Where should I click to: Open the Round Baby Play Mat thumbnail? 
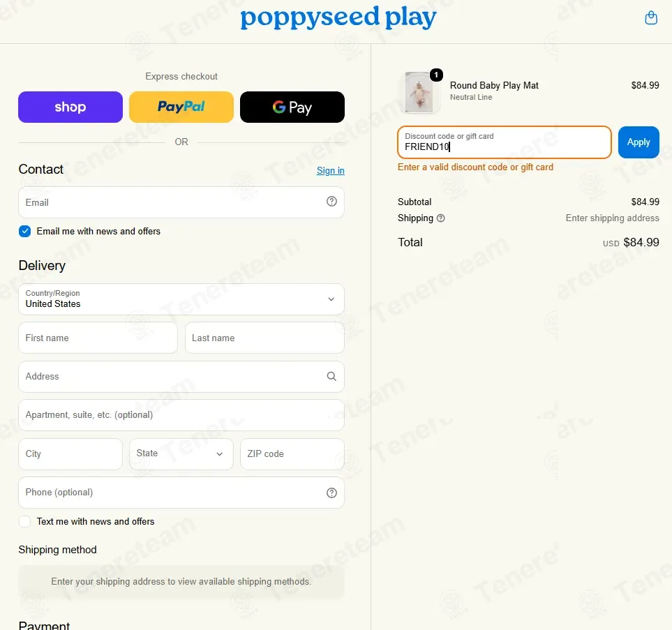point(419,92)
